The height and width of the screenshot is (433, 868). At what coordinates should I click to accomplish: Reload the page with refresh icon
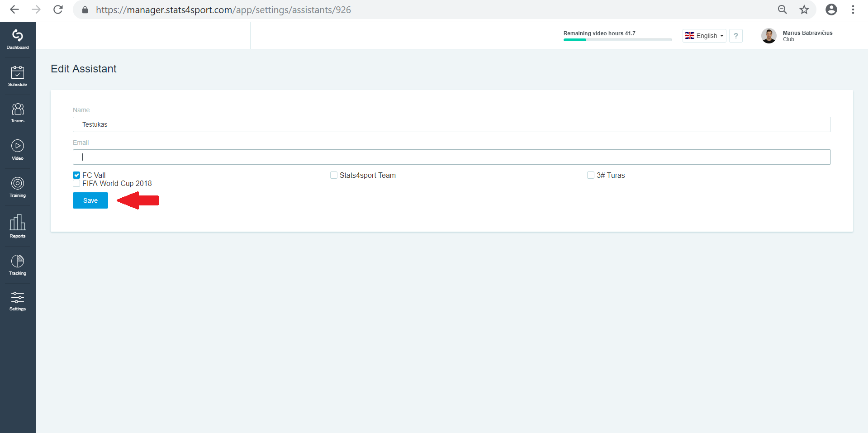pos(58,10)
